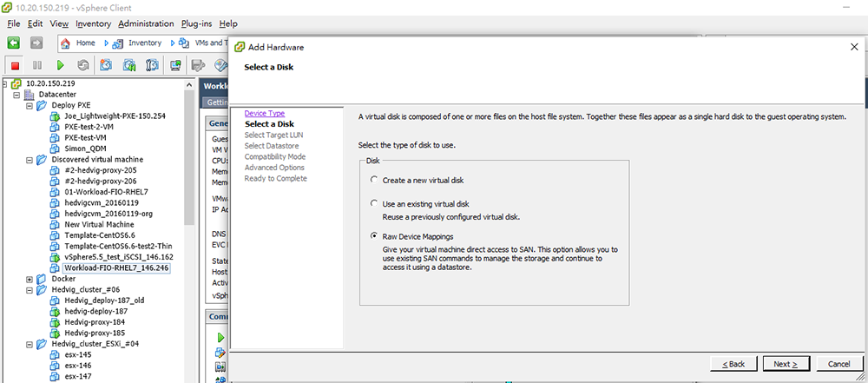This screenshot has height=383, width=868.
Task: Click the Back button in wizard
Action: tap(733, 364)
